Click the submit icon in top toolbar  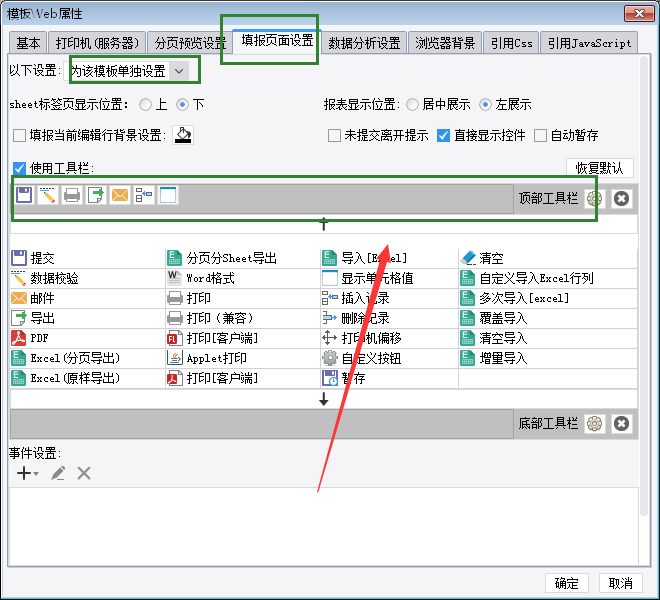pos(24,195)
